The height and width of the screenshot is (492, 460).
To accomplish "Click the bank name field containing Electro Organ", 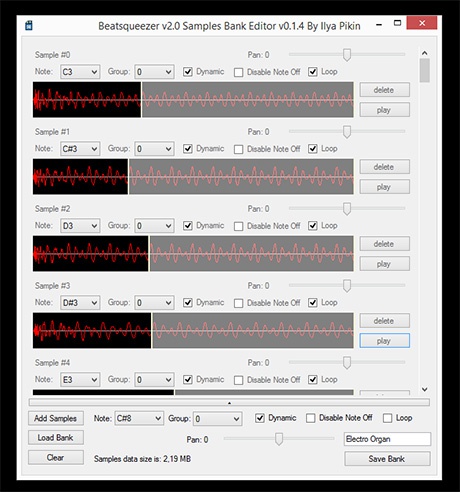I will (387, 439).
